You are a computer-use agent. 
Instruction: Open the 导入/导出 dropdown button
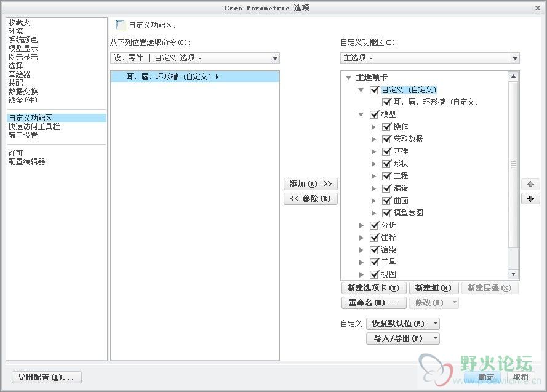(x=403, y=338)
